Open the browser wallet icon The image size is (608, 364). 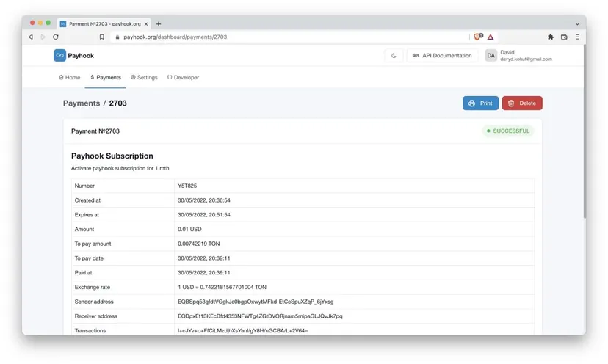pyautogui.click(x=564, y=37)
